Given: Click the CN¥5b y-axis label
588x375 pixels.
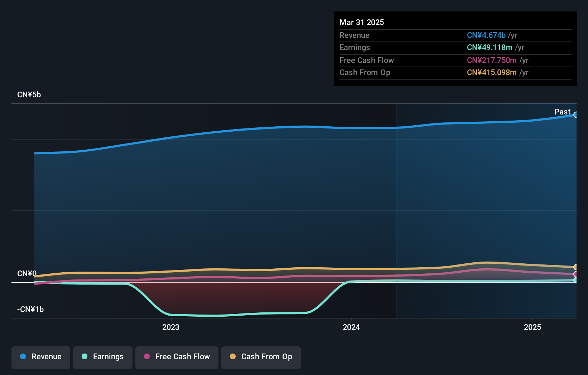Looking at the screenshot, I should (29, 95).
